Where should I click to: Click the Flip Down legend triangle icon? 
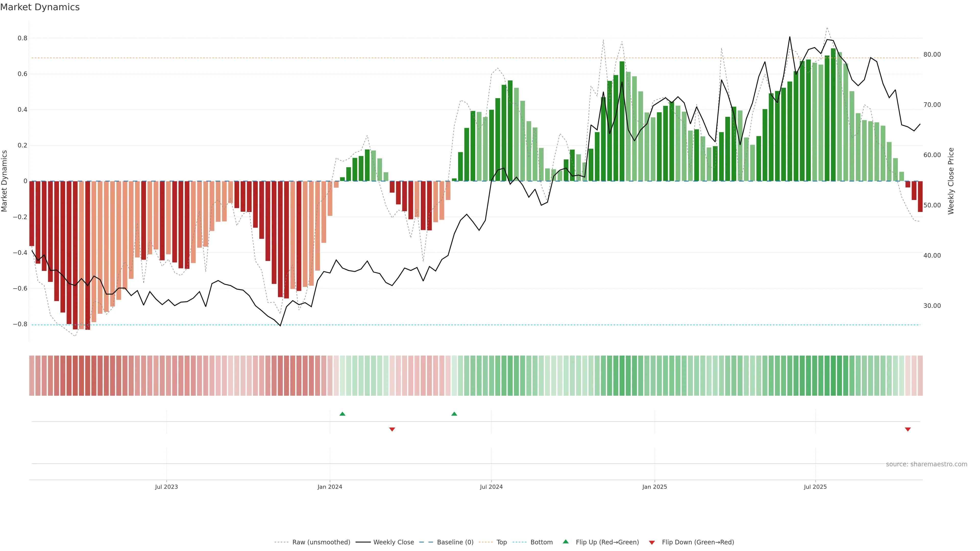click(652, 542)
